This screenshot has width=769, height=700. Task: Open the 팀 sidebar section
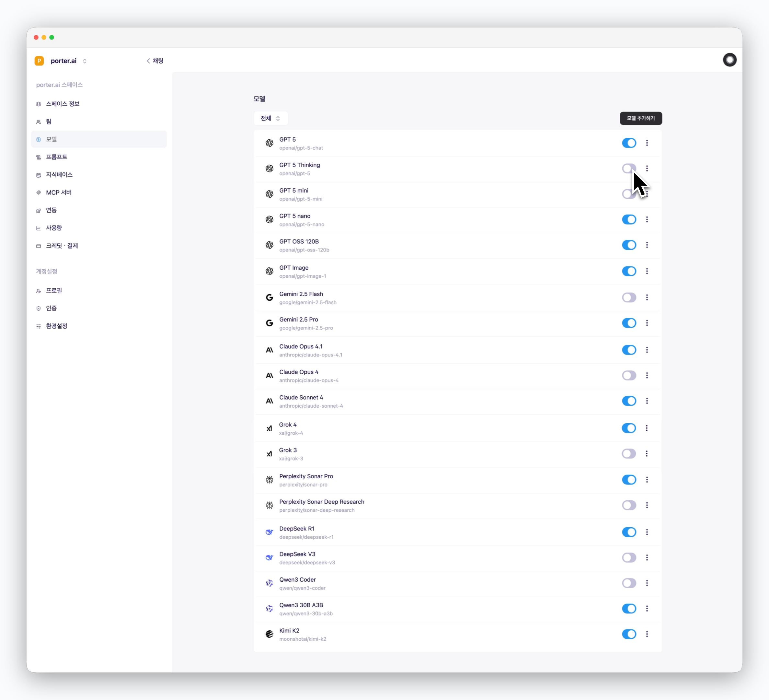[99, 122]
